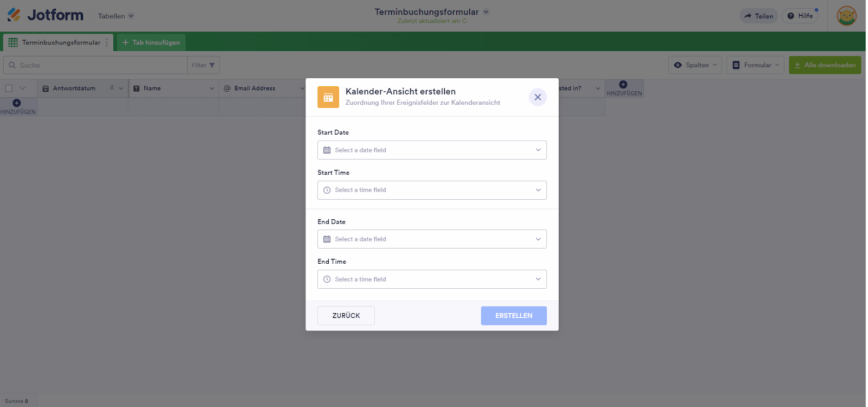Close the Kalender-Ansicht dialog with X
The height and width of the screenshot is (407, 868).
(x=538, y=97)
